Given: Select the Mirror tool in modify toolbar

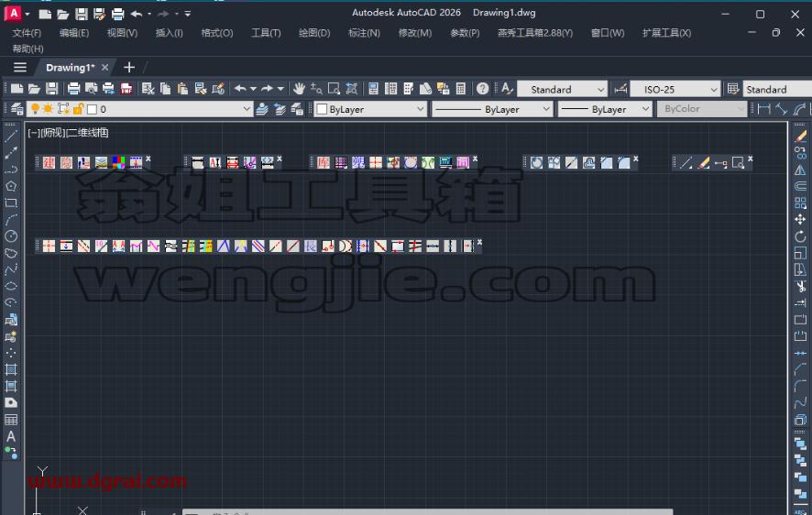Looking at the screenshot, I should pyautogui.click(x=801, y=170).
